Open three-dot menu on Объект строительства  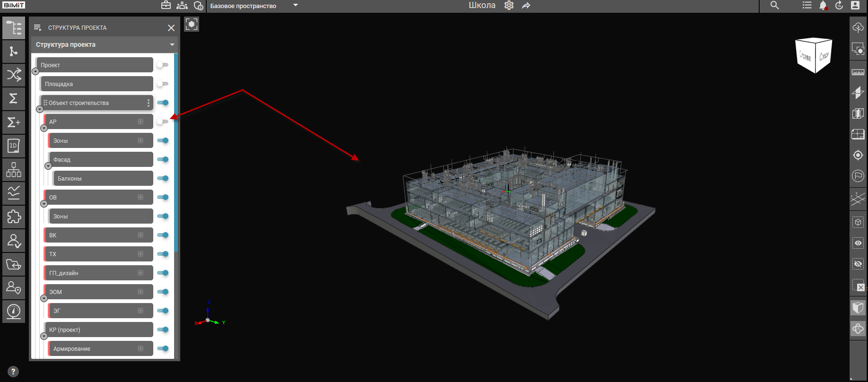149,103
